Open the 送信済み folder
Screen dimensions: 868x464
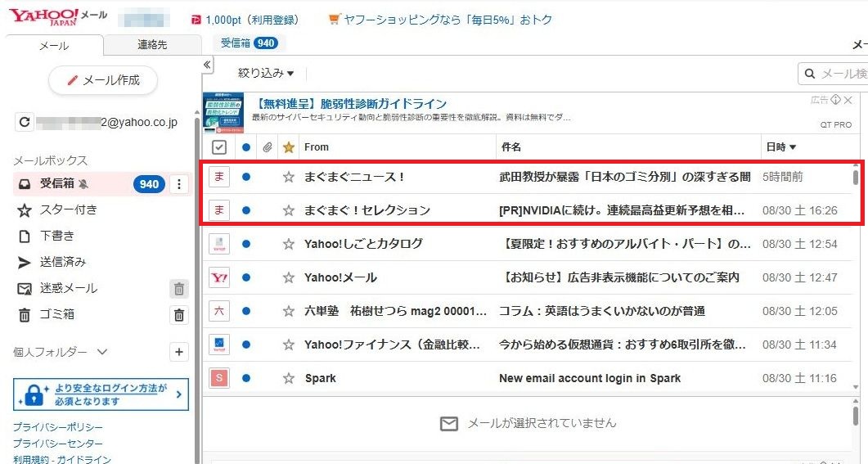[63, 262]
